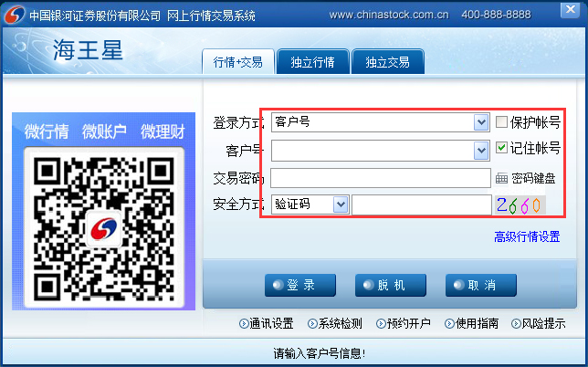Switch to the 独立行情 tab
Image resolution: width=588 pixels, height=367 pixels.
click(x=313, y=62)
